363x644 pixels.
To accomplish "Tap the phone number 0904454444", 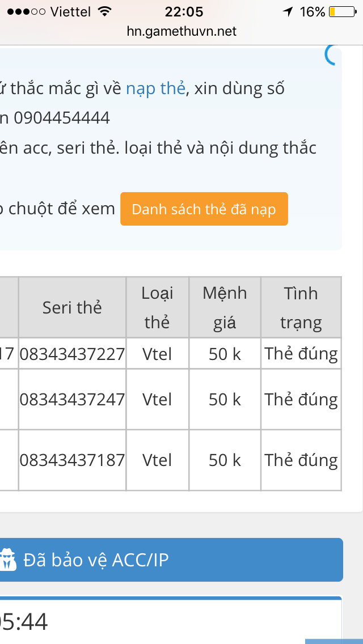I will [x=61, y=118].
